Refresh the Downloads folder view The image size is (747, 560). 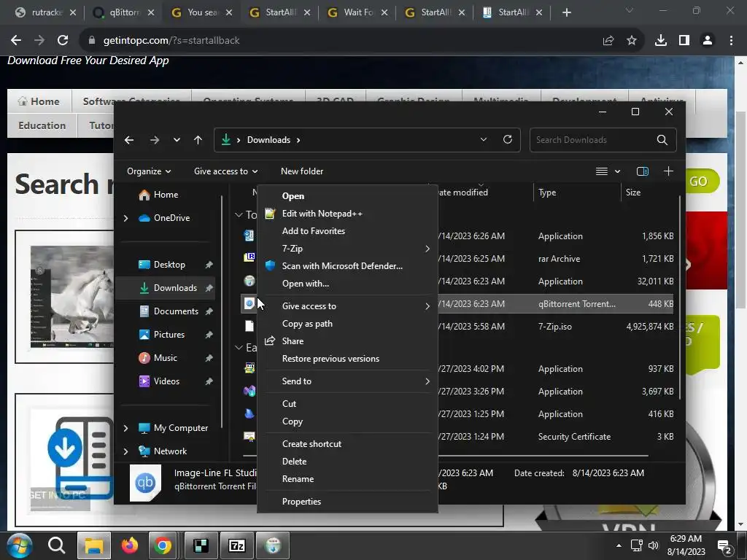508,139
